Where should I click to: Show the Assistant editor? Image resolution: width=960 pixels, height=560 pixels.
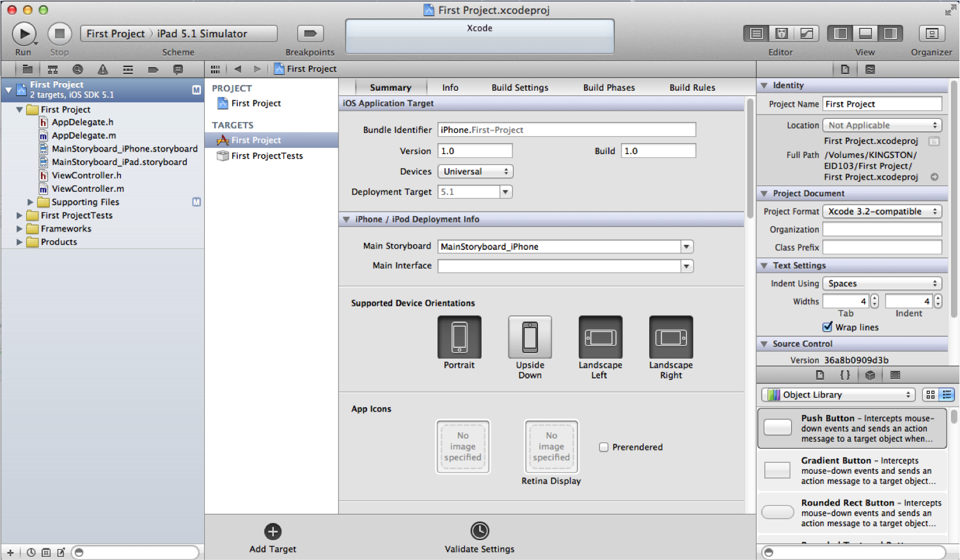pos(781,33)
